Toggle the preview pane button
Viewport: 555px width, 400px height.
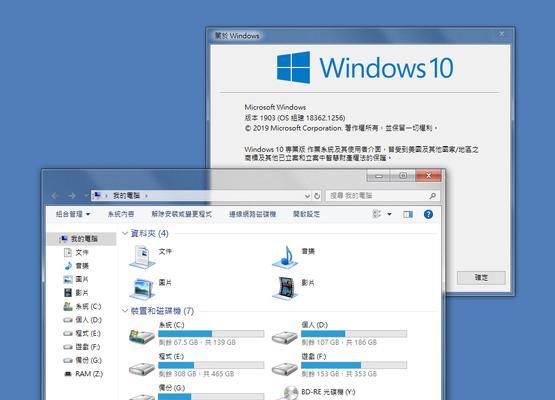click(x=408, y=214)
